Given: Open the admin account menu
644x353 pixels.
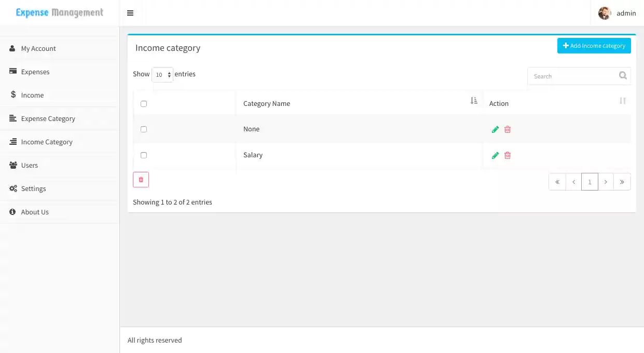Looking at the screenshot, I should click(618, 13).
